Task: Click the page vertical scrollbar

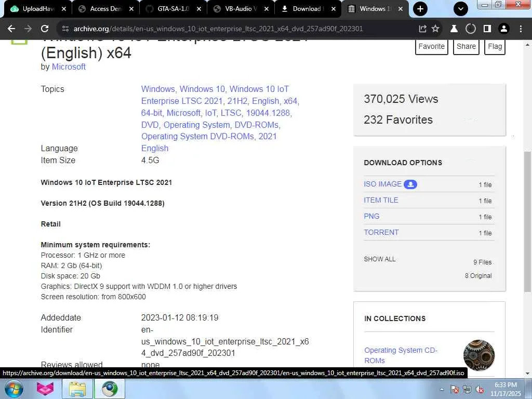Action: [528, 220]
